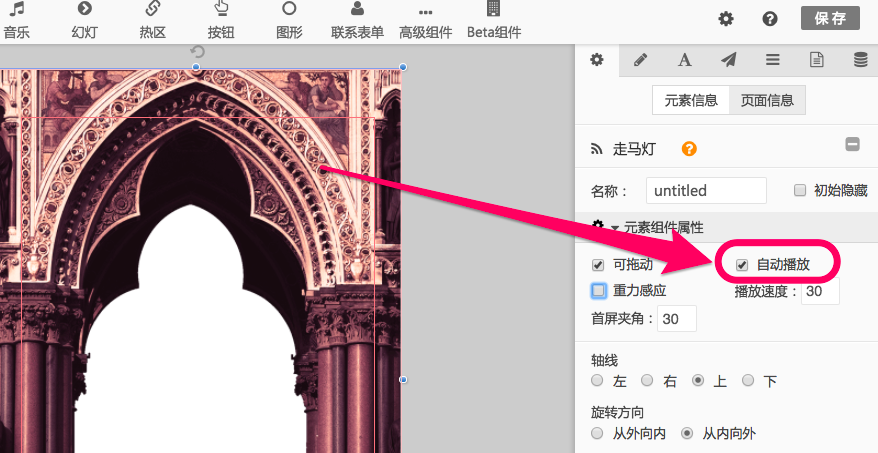
Task: Click the 名称 input field
Action: pos(706,190)
